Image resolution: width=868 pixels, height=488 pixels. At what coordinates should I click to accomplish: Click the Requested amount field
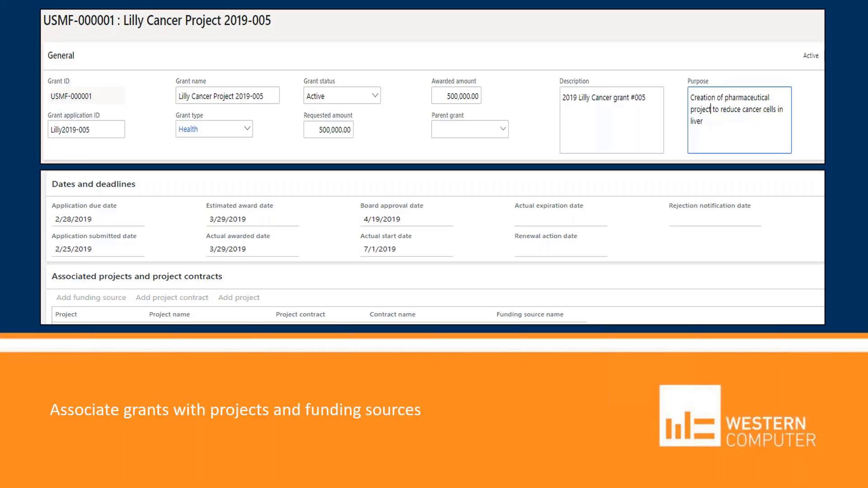tap(328, 130)
